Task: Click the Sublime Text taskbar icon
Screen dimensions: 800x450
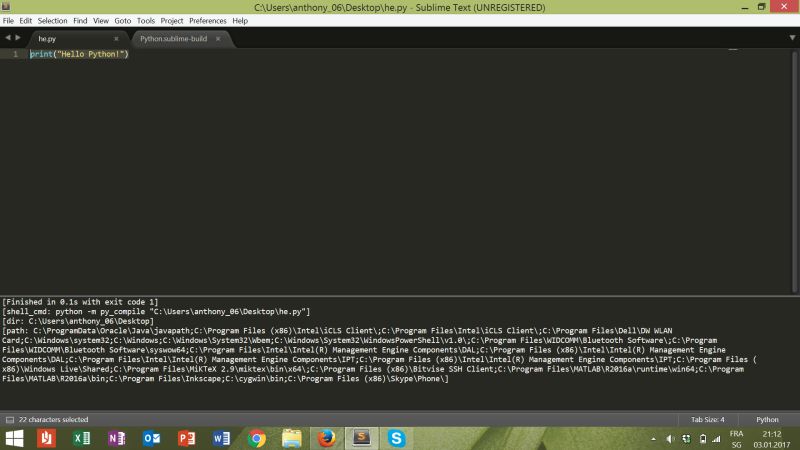Action: [x=362, y=438]
